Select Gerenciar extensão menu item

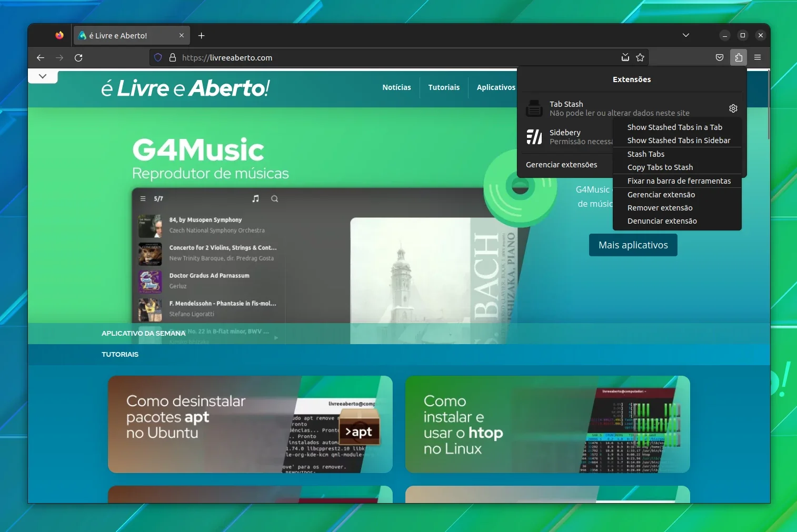coord(677,195)
